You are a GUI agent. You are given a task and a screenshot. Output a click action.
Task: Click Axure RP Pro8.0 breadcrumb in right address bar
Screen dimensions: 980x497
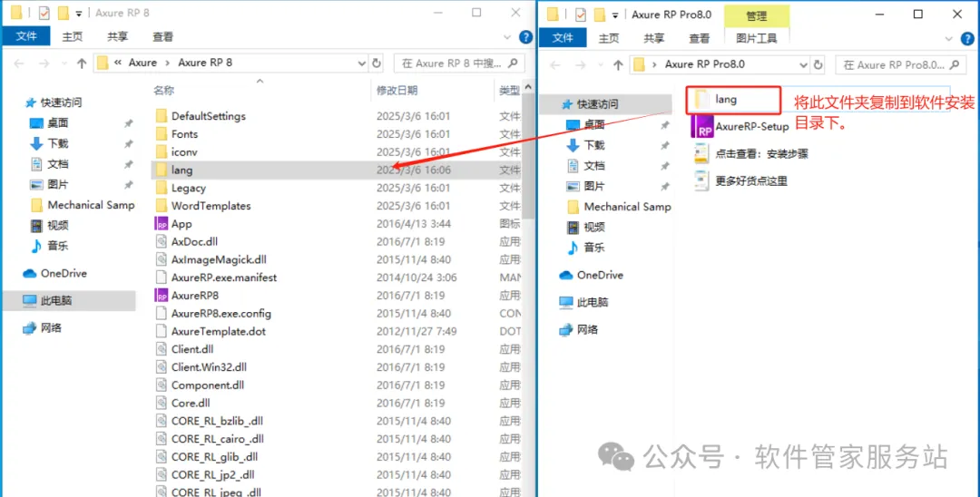[704, 64]
